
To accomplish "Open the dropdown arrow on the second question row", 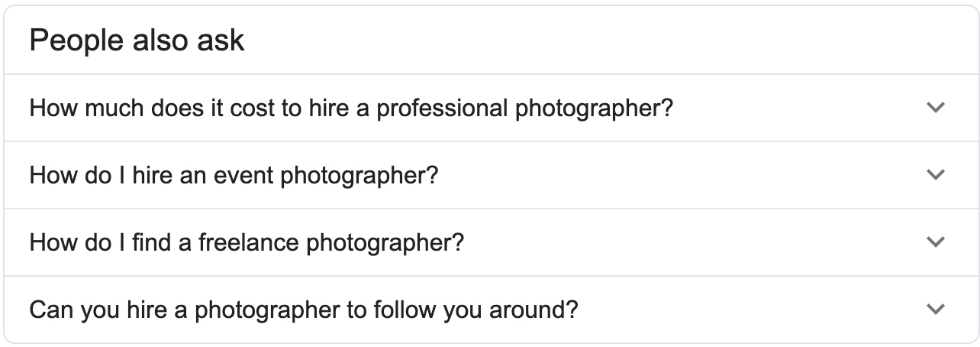I will coord(935,175).
